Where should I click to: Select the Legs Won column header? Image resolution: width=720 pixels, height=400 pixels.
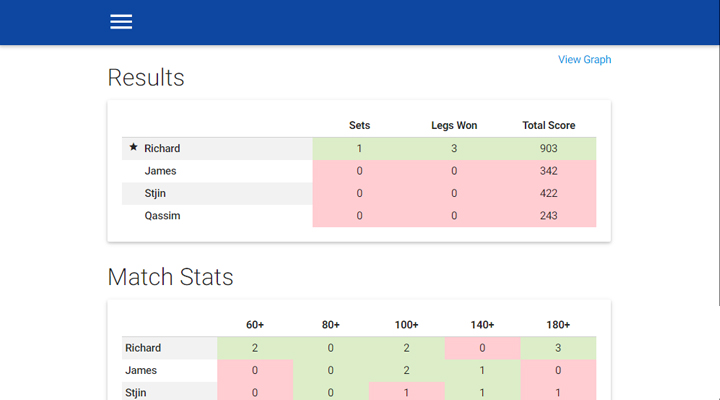click(454, 125)
